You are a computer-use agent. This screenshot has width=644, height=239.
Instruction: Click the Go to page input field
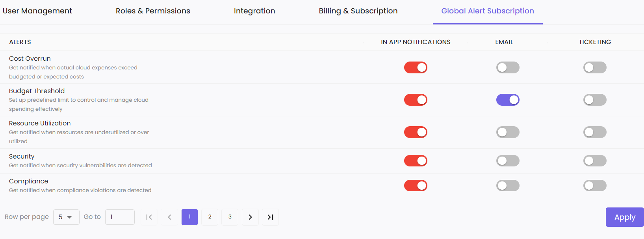point(120,217)
